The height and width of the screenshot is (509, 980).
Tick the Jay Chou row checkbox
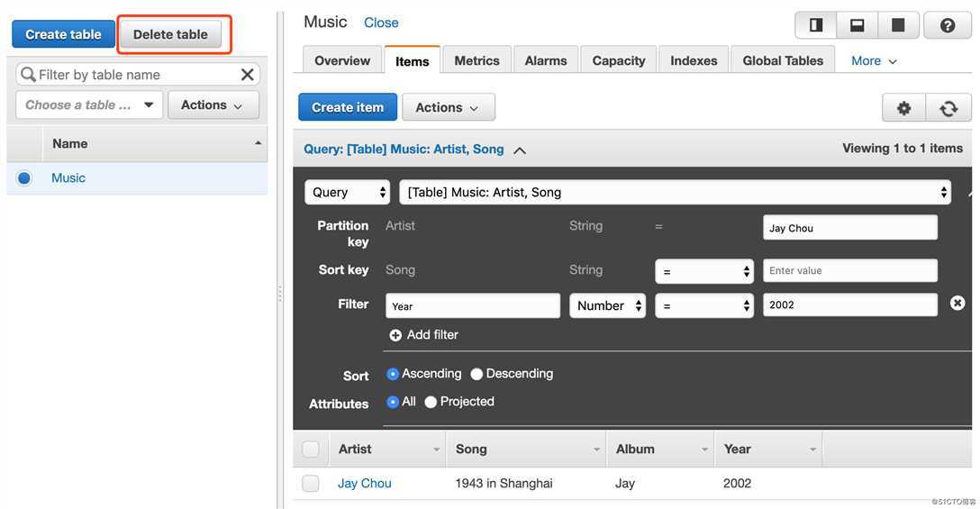coord(311,484)
